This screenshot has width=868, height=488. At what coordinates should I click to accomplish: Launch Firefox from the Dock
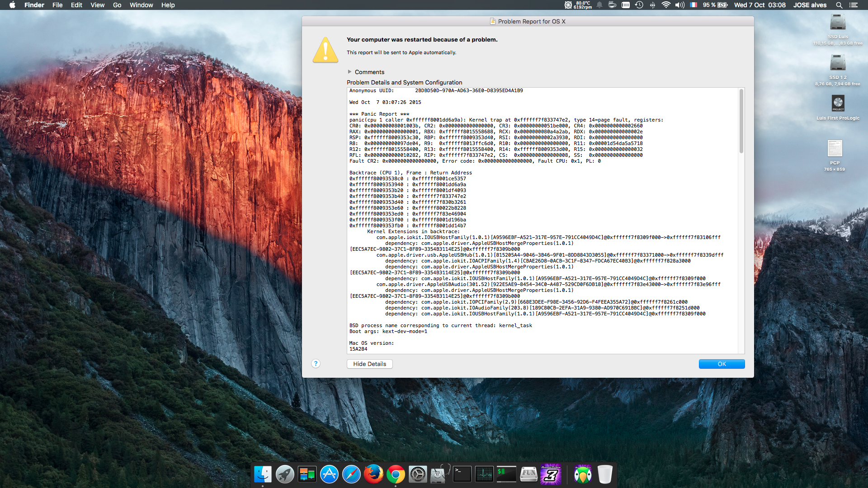pyautogui.click(x=373, y=474)
